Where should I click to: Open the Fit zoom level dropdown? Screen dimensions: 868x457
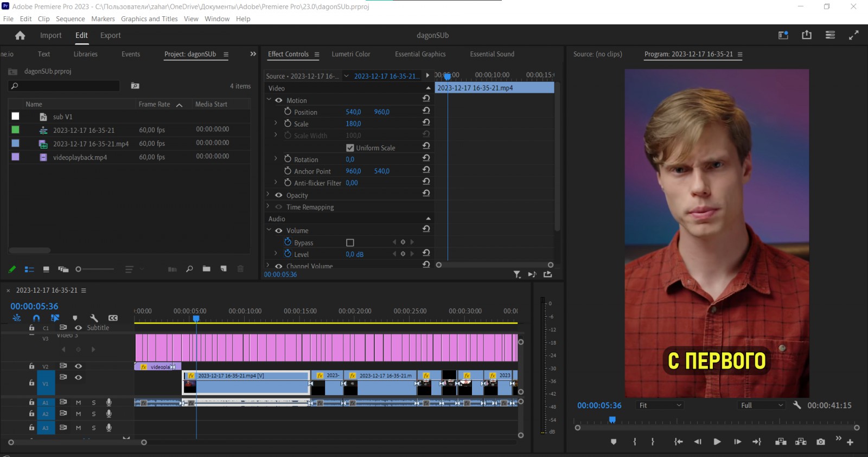[660, 405]
